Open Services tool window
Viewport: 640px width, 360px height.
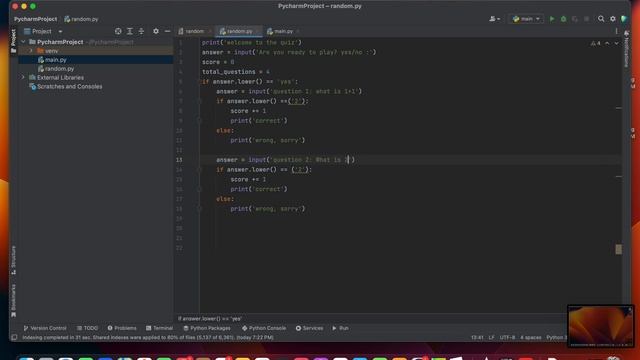point(309,328)
